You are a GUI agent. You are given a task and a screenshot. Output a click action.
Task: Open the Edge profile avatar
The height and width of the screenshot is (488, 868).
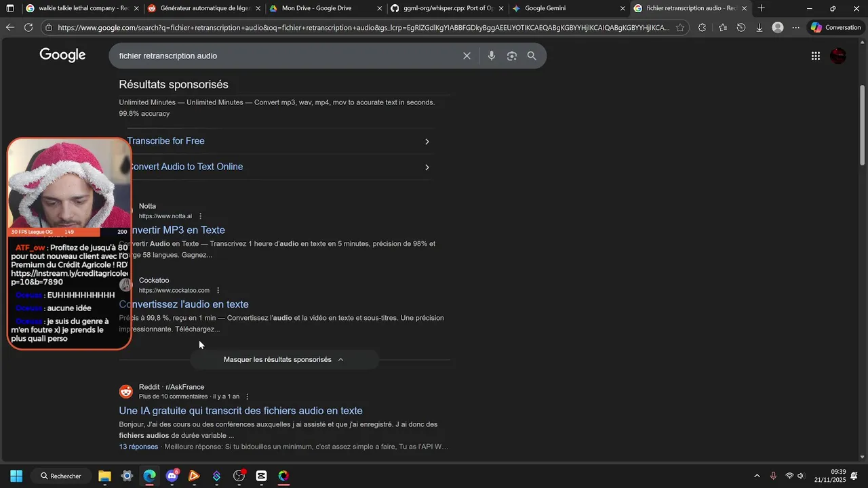[x=778, y=28]
